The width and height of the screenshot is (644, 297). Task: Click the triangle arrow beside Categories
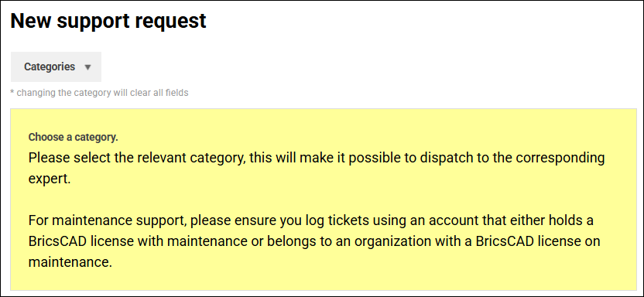point(87,67)
